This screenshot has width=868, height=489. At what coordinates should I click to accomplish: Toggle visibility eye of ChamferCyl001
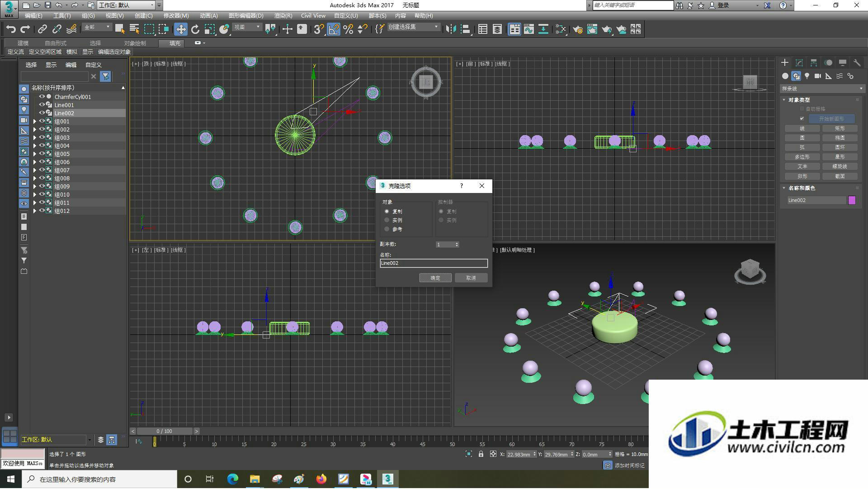point(42,97)
